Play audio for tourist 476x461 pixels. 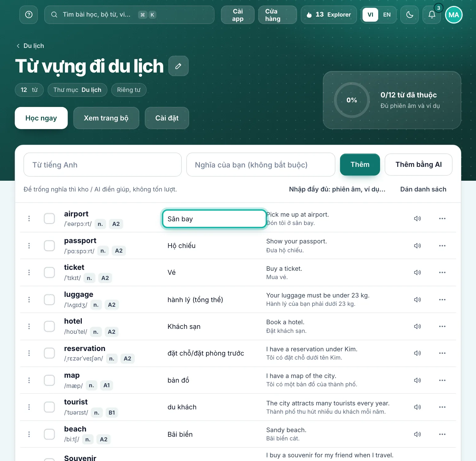click(x=417, y=407)
